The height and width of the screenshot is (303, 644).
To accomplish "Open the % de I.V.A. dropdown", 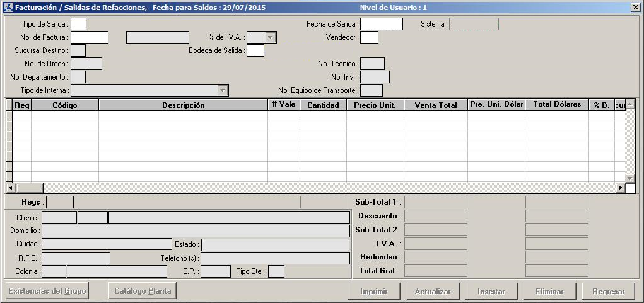I will (271, 38).
